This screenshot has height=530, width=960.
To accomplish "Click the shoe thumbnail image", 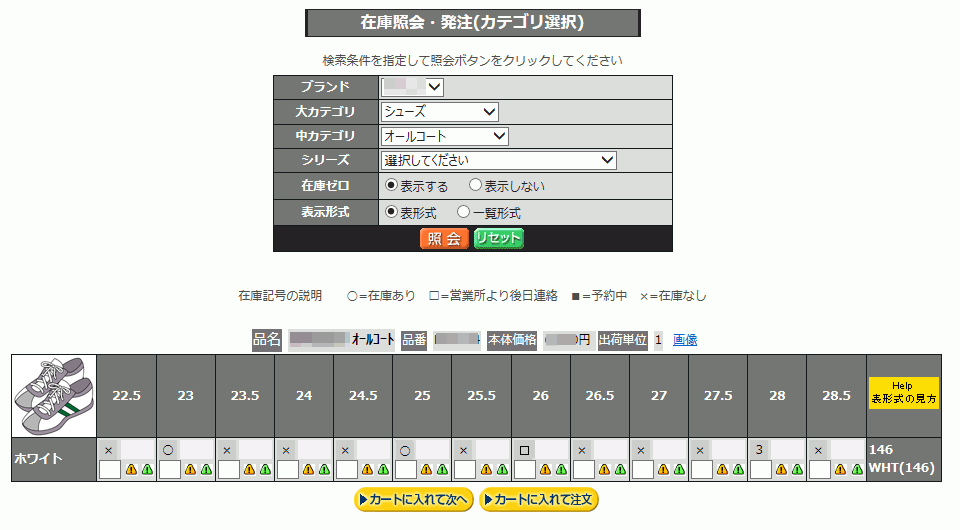I will [53, 396].
